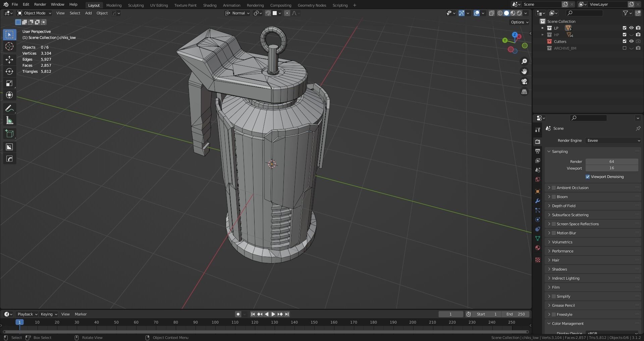Select the Rotate tool

[9, 71]
